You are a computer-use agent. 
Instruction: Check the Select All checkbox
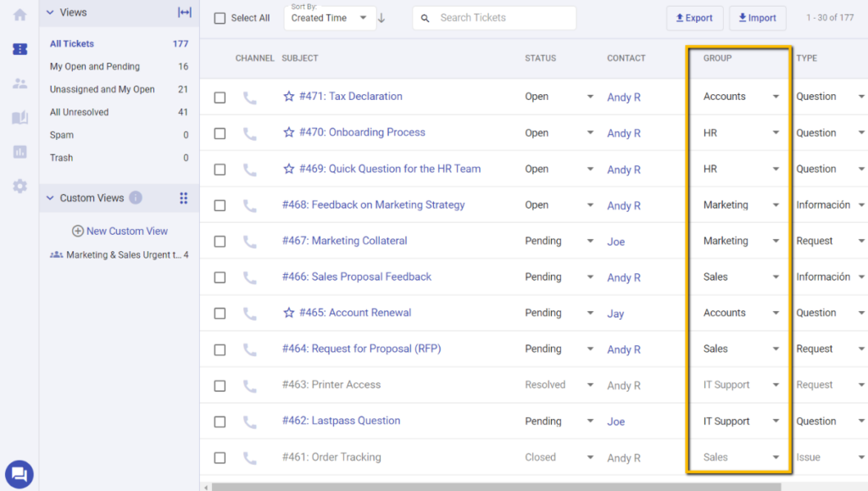click(x=220, y=19)
